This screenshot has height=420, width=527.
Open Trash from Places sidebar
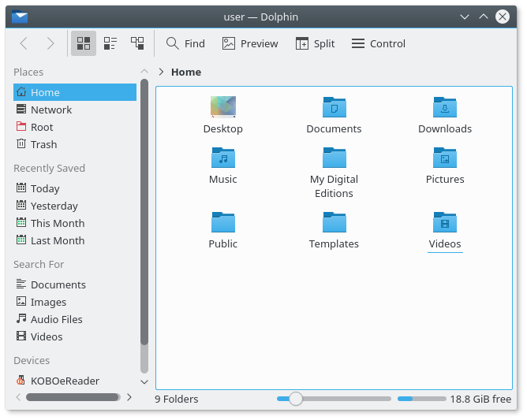(43, 144)
